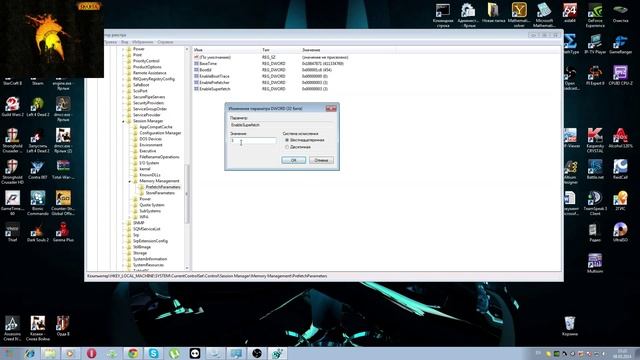Open the Справка menu in registry editor
This screenshot has height=360, width=640.
pos(165,42)
